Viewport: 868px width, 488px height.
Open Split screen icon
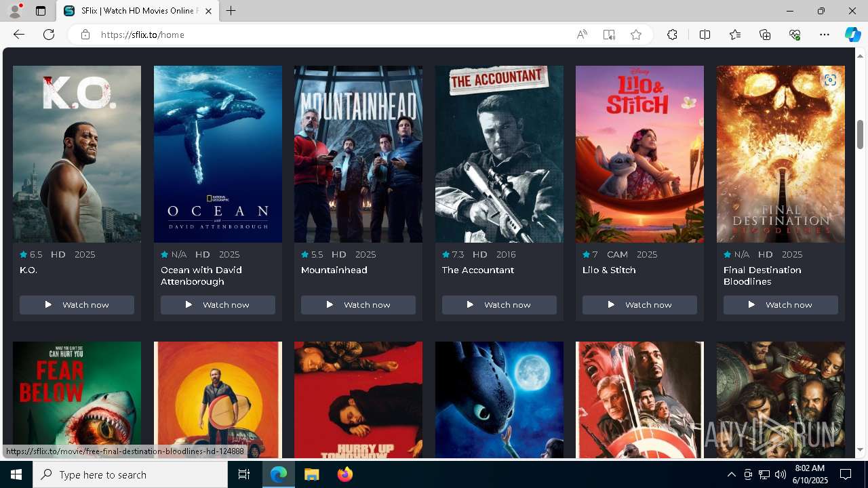click(705, 35)
